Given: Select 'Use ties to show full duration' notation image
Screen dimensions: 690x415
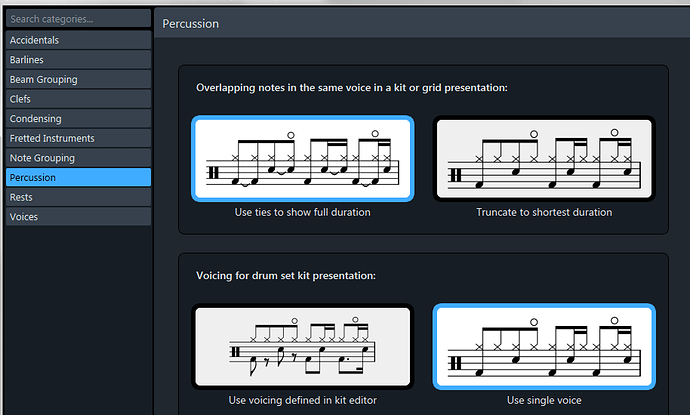Looking at the screenshot, I should pyautogui.click(x=302, y=159).
